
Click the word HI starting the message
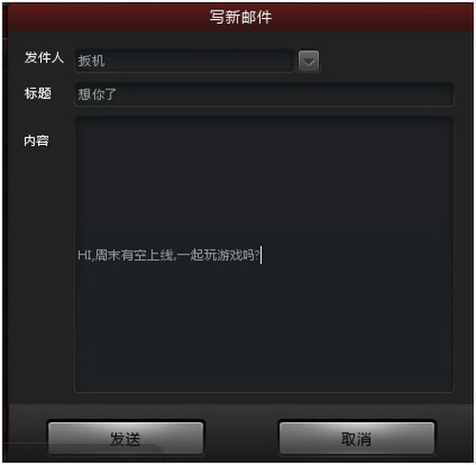pyautogui.click(x=85, y=255)
